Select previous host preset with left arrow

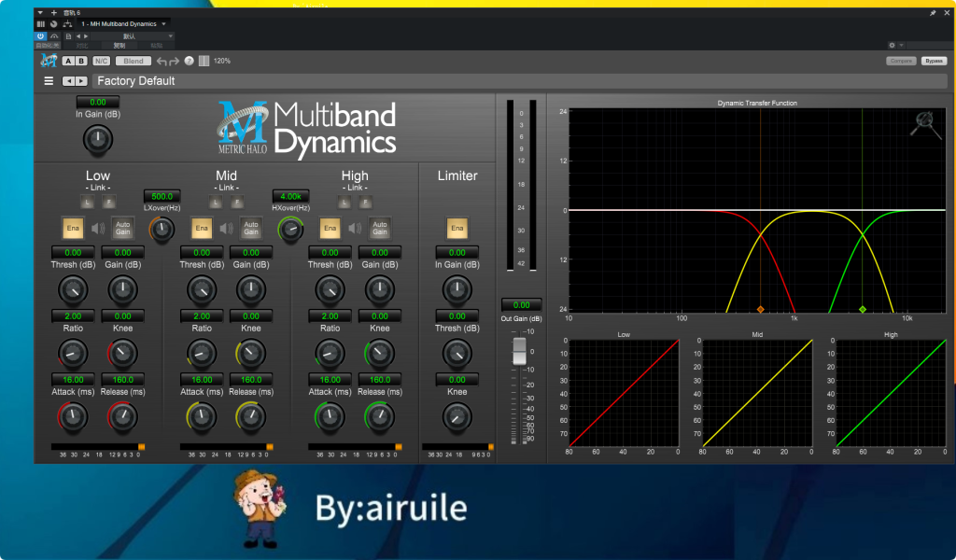pos(78,36)
